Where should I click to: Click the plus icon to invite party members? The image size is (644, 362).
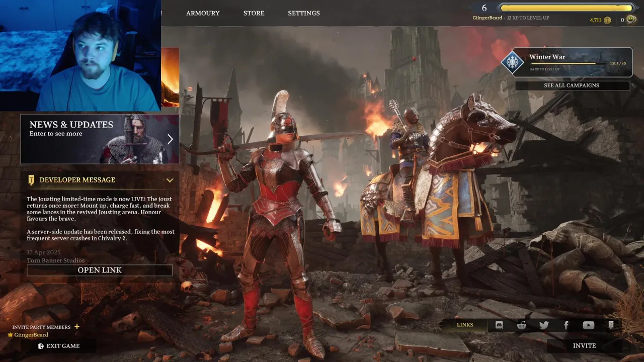77,327
